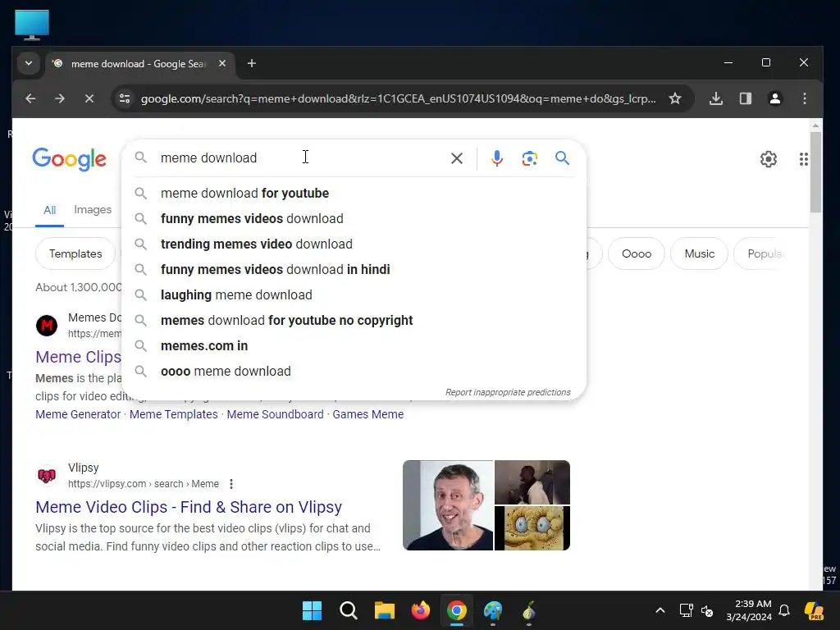Open Tor Browser onion taskbar icon

(529, 610)
